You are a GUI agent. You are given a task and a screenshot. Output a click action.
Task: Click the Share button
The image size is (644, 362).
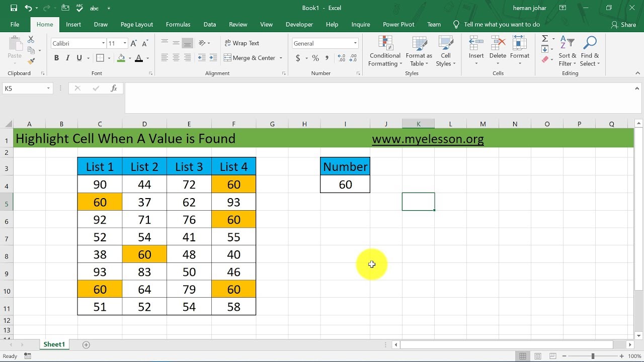pyautogui.click(x=624, y=25)
